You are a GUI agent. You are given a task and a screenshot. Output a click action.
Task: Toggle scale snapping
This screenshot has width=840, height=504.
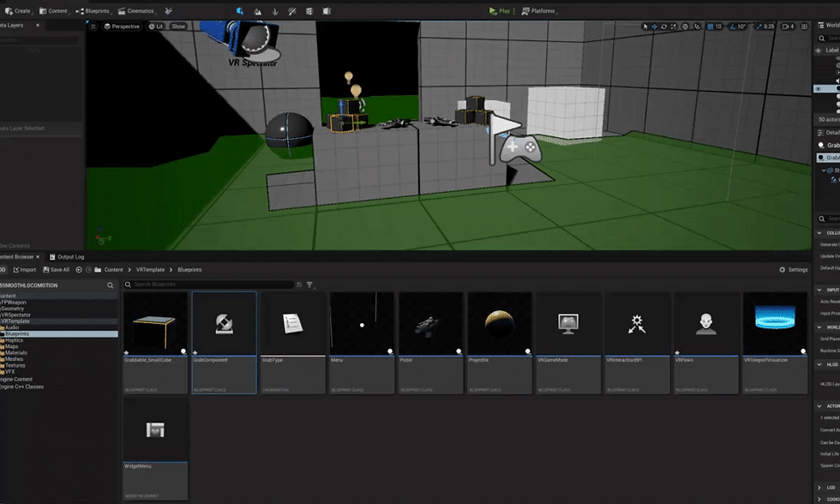[759, 27]
